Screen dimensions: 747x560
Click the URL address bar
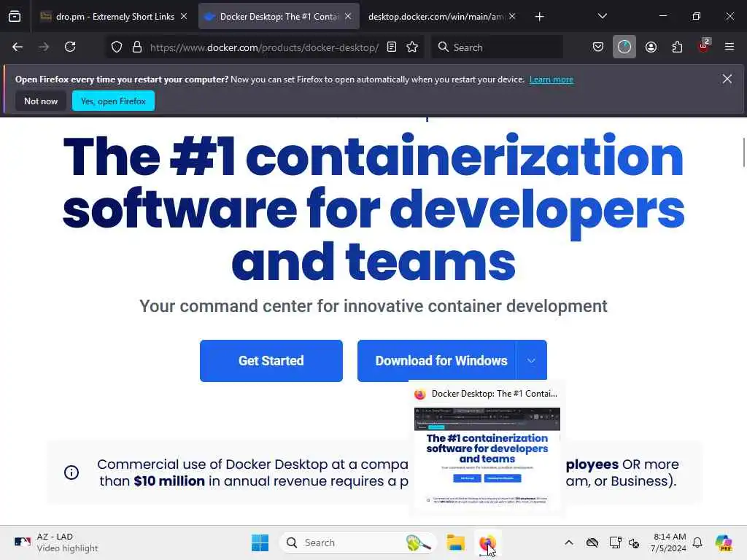264,47
